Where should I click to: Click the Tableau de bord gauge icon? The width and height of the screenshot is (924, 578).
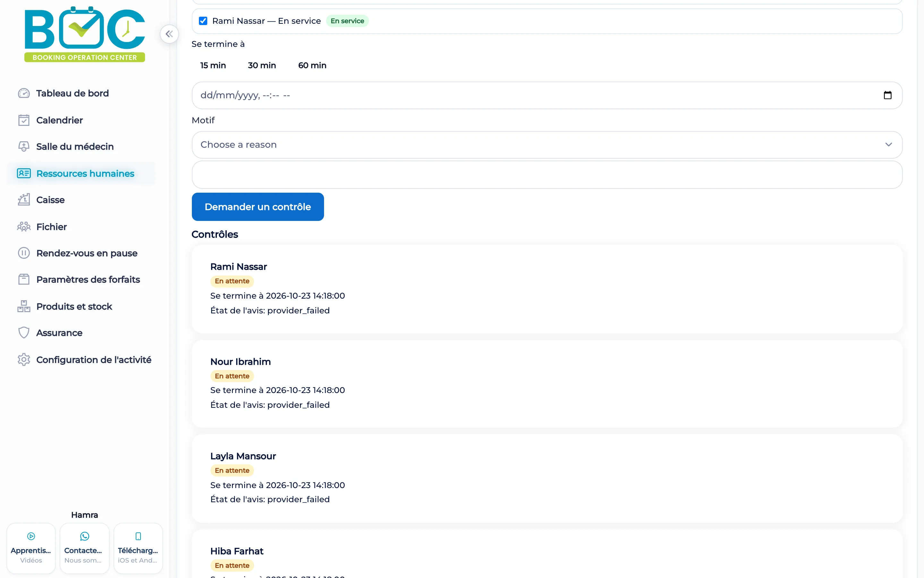coord(24,93)
